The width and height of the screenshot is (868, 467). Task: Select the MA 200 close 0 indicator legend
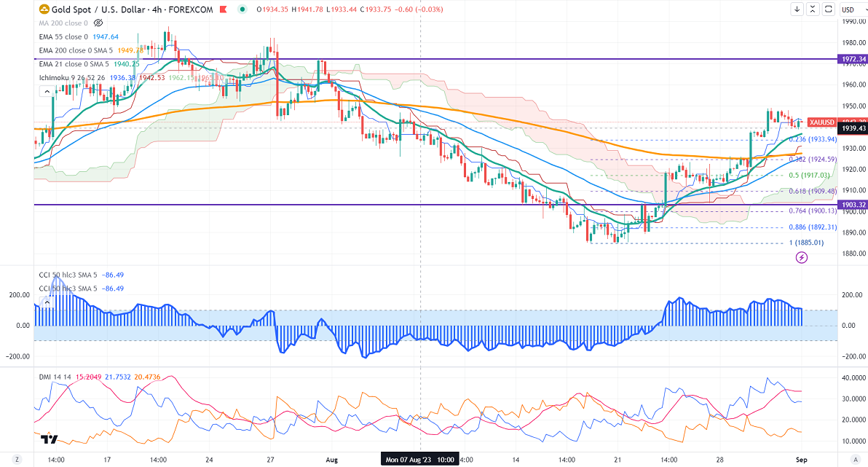coord(63,23)
